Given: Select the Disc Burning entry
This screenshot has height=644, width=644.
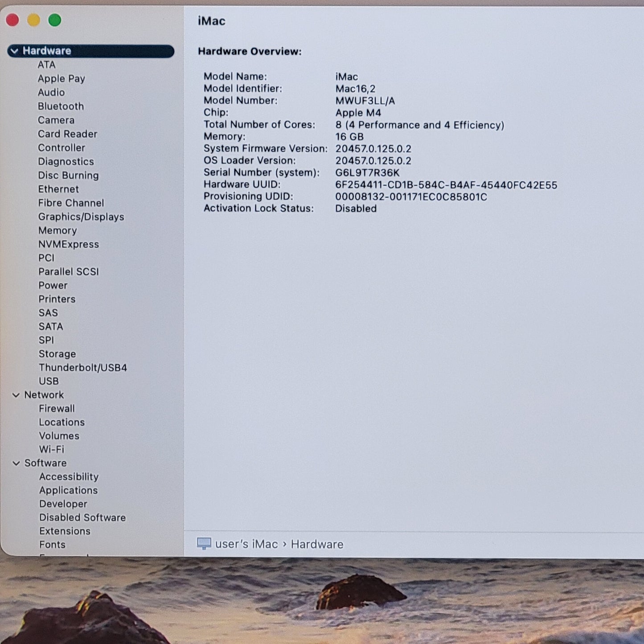Looking at the screenshot, I should pos(68,175).
